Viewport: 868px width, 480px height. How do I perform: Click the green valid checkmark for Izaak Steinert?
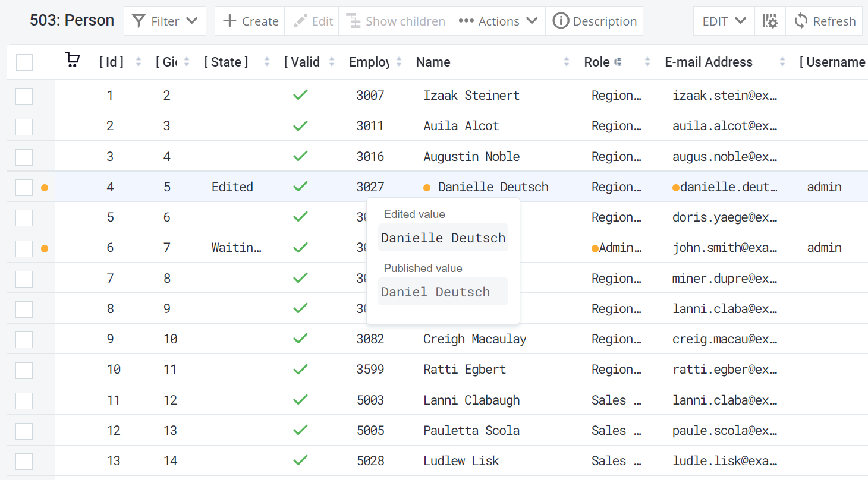[x=300, y=95]
